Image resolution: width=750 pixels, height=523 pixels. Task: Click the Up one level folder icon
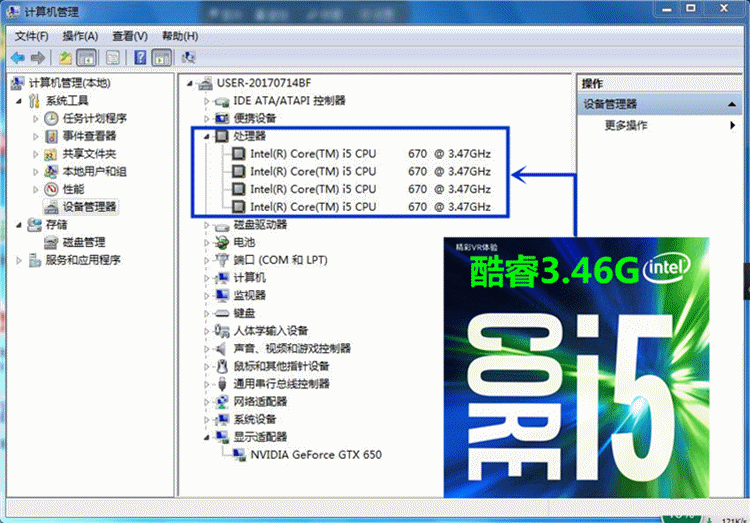(x=65, y=58)
